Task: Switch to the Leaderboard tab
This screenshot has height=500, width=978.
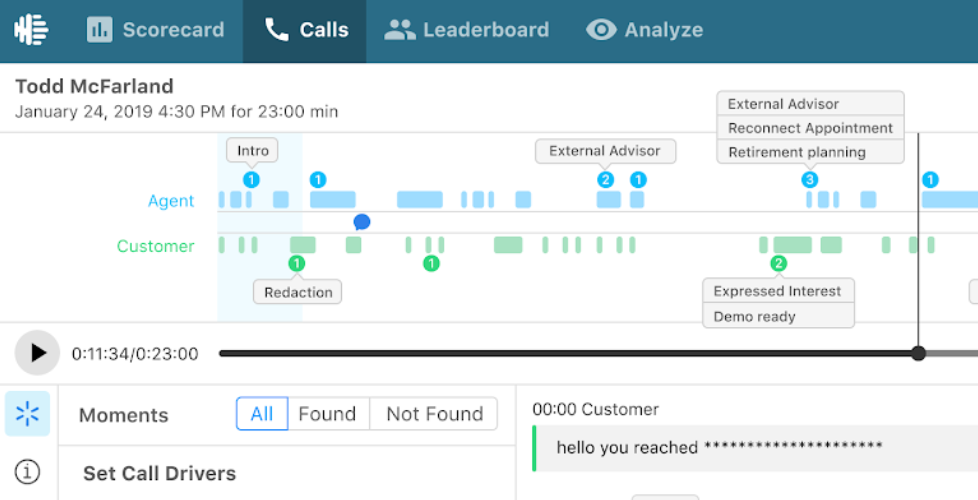Action: (467, 30)
